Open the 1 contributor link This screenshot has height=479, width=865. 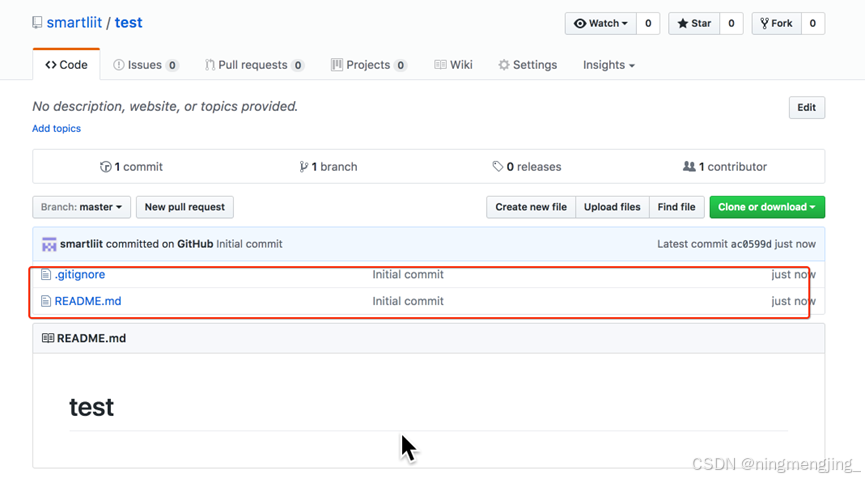pos(725,167)
